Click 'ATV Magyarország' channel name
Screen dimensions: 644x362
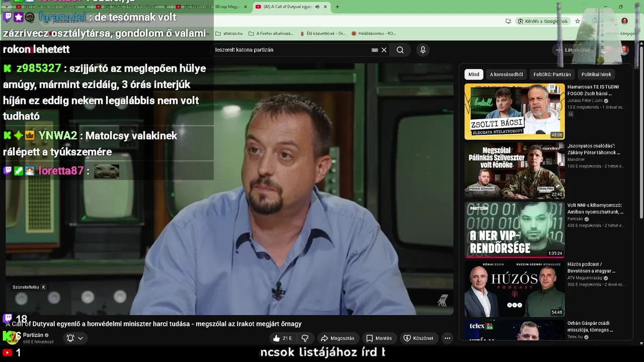585,278
